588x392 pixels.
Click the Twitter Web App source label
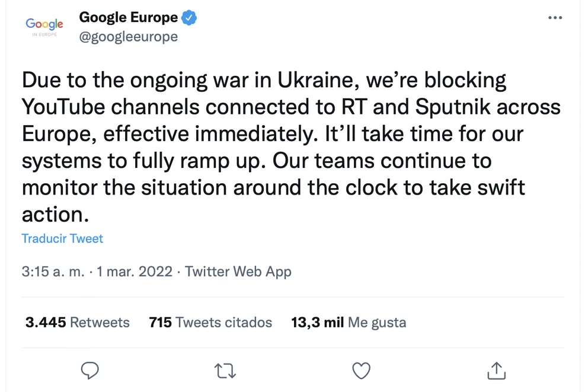(x=238, y=272)
